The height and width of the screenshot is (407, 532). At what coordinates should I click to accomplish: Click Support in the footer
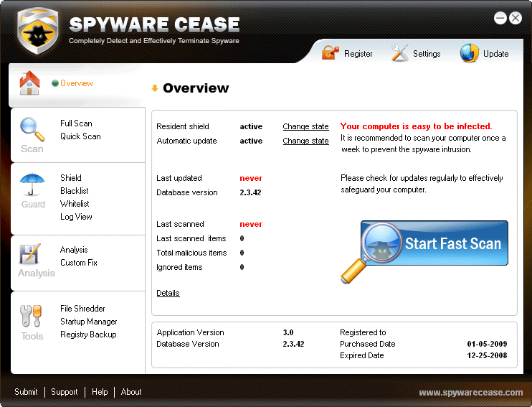click(64, 392)
